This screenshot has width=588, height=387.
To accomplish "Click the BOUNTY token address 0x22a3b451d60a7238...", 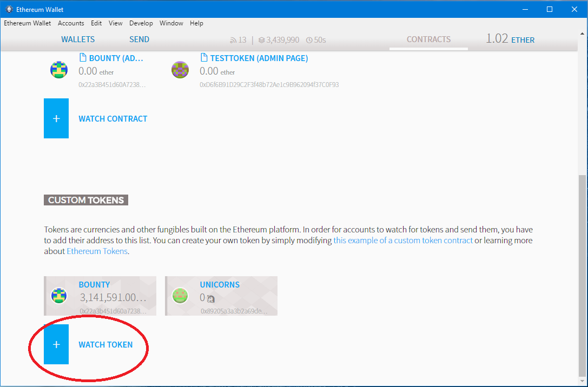I will [x=113, y=311].
